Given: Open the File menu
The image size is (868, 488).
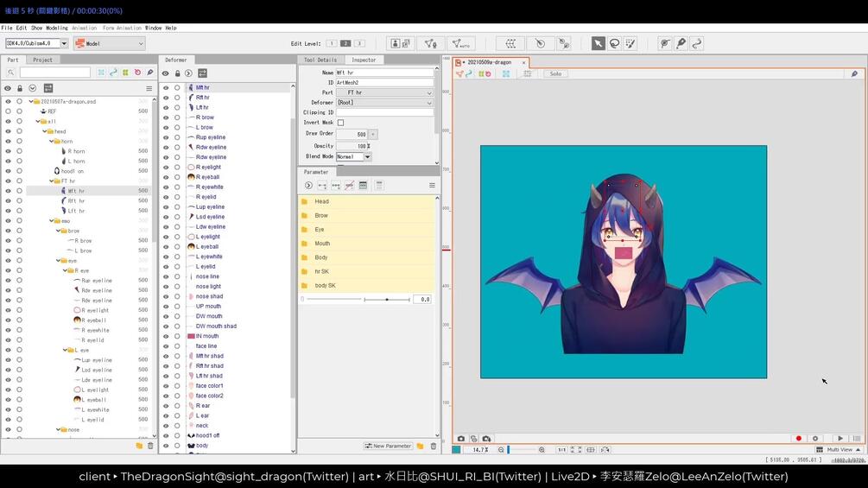Looking at the screenshot, I should coord(7,28).
